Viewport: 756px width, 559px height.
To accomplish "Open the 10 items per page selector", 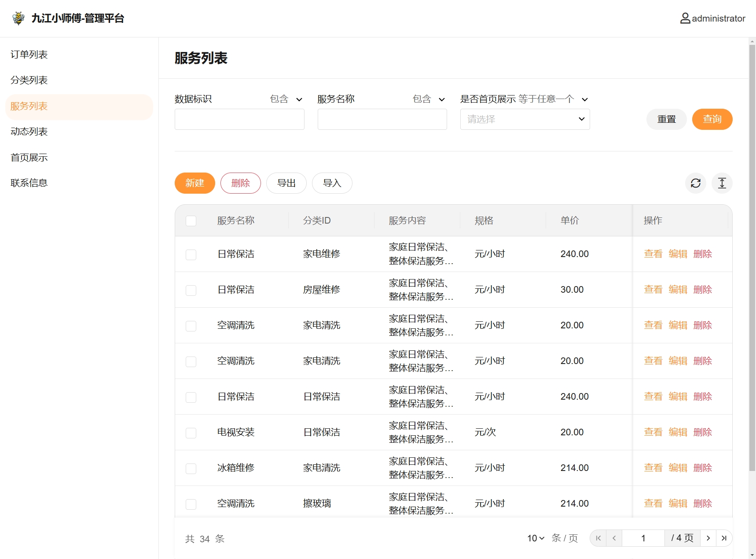I will point(536,538).
